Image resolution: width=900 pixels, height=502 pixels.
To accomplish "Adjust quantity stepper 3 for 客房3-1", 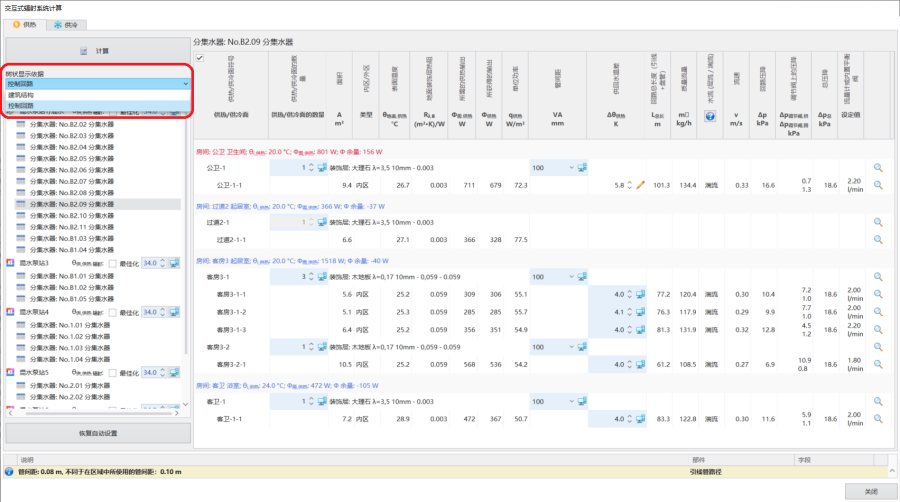I will (x=311, y=277).
